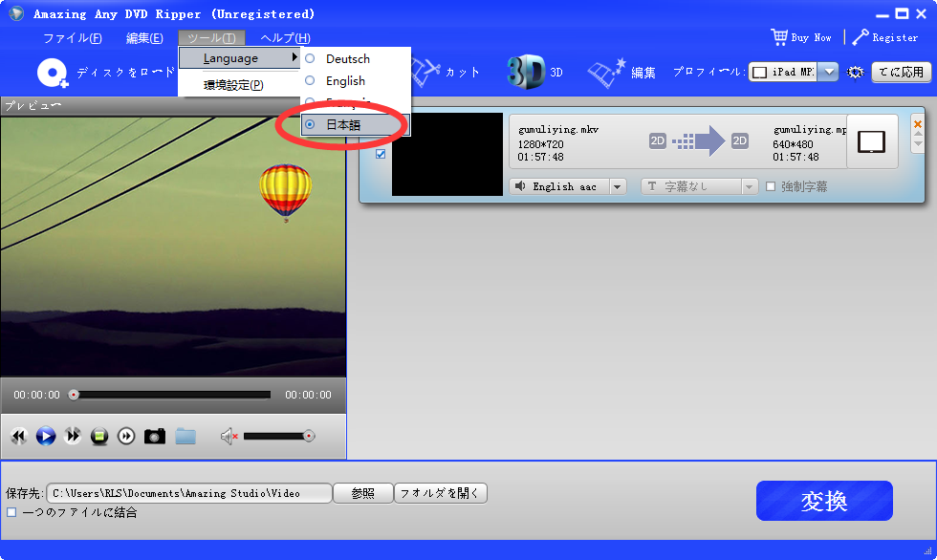937x560 pixels.
Task: Enable the 強制字幕 checkbox
Action: [x=771, y=187]
